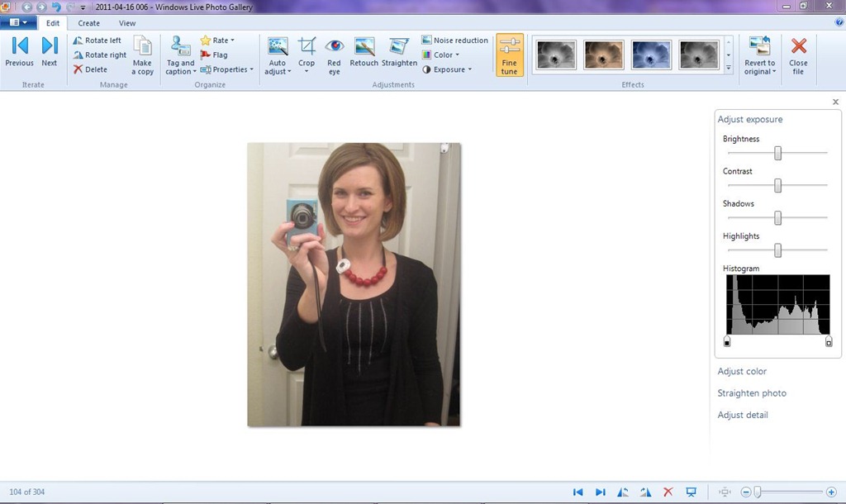Open the Photo Gallery application menu button

(x=18, y=22)
